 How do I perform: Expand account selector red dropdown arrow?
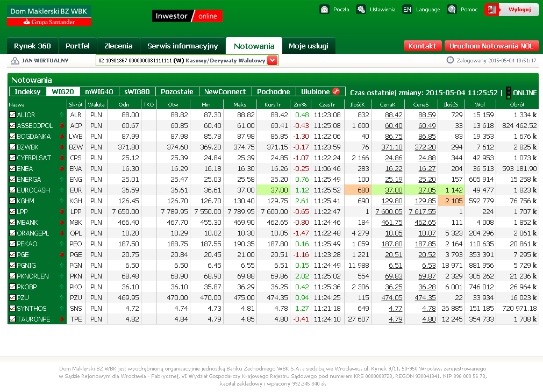(273, 60)
